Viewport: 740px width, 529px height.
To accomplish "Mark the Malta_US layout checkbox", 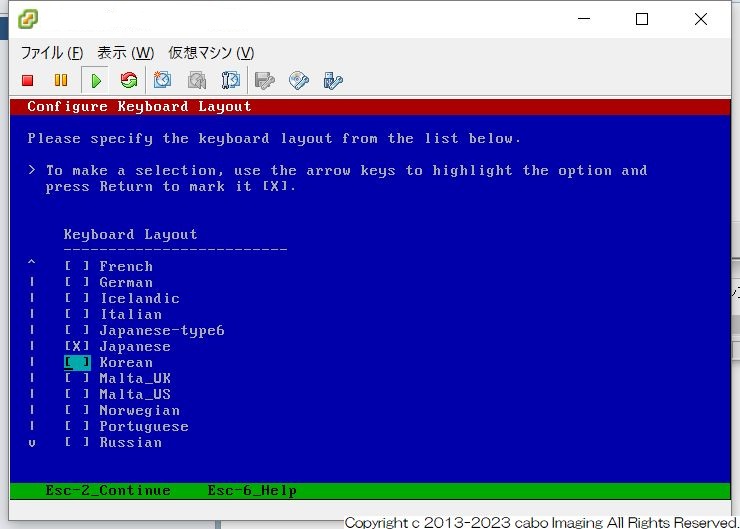I will click(x=77, y=394).
